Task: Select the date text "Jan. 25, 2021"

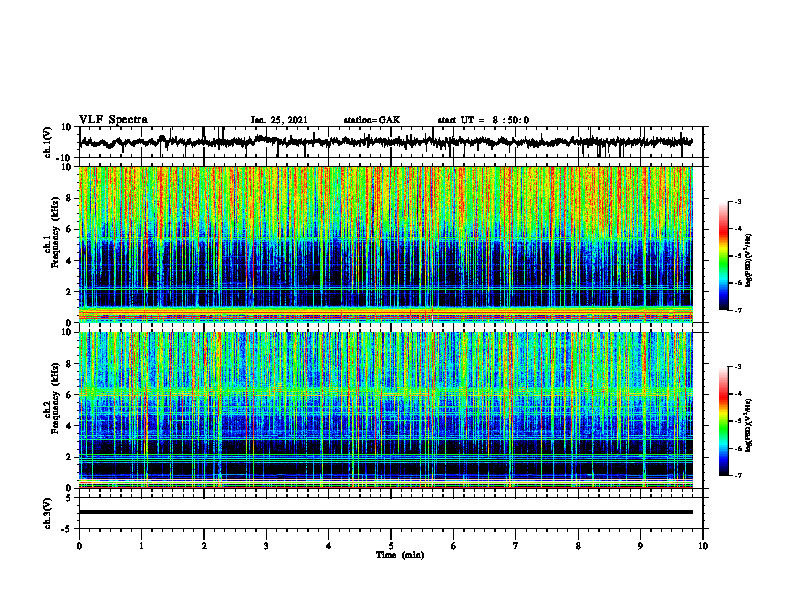Action: [279, 120]
